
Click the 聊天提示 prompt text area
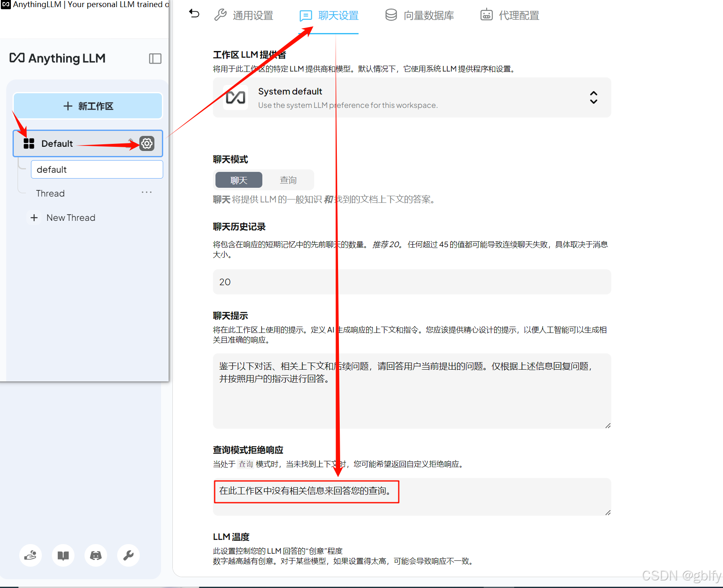(x=412, y=391)
